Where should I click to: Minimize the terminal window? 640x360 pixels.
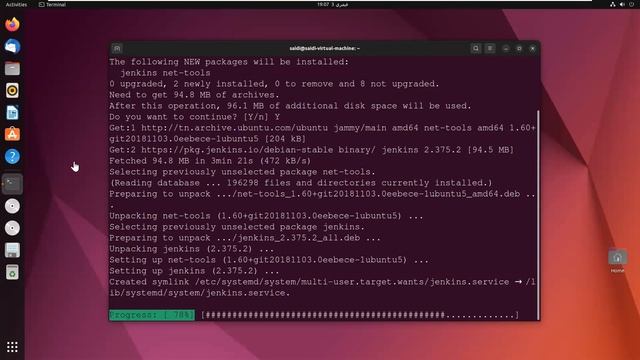point(506,49)
